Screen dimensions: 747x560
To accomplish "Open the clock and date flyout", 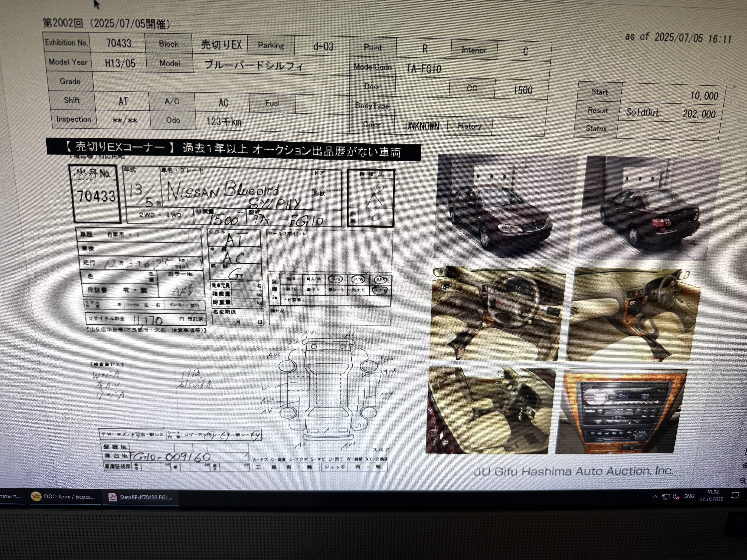I will point(712,496).
